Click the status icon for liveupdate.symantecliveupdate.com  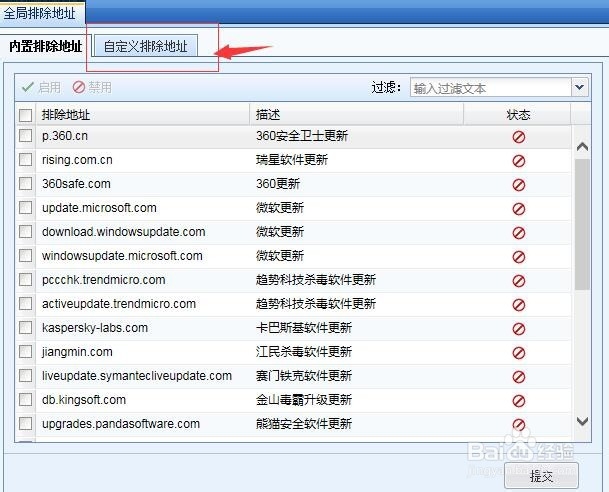(x=519, y=377)
